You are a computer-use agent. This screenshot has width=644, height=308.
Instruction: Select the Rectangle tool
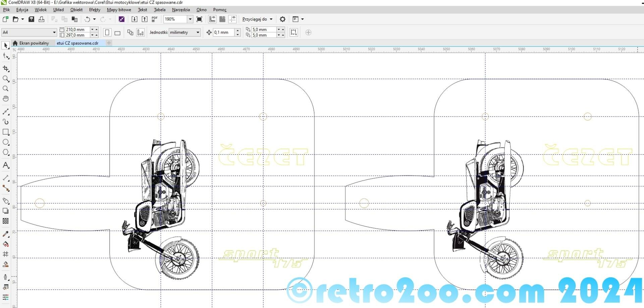(x=6, y=132)
